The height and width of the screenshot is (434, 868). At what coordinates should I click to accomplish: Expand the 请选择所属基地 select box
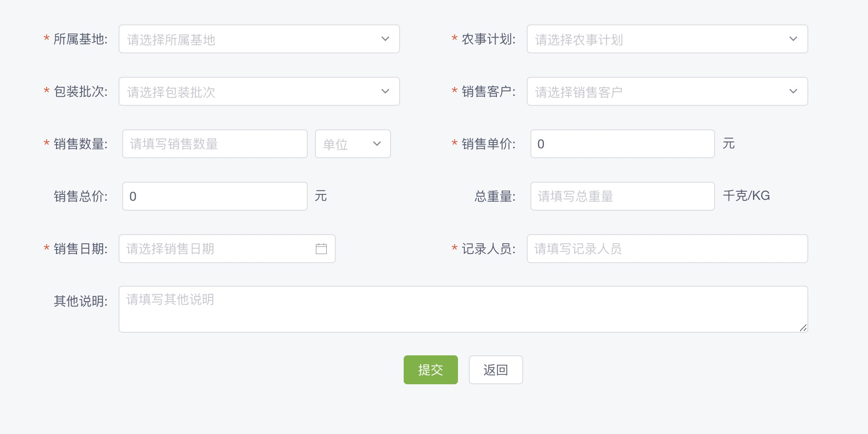click(259, 39)
